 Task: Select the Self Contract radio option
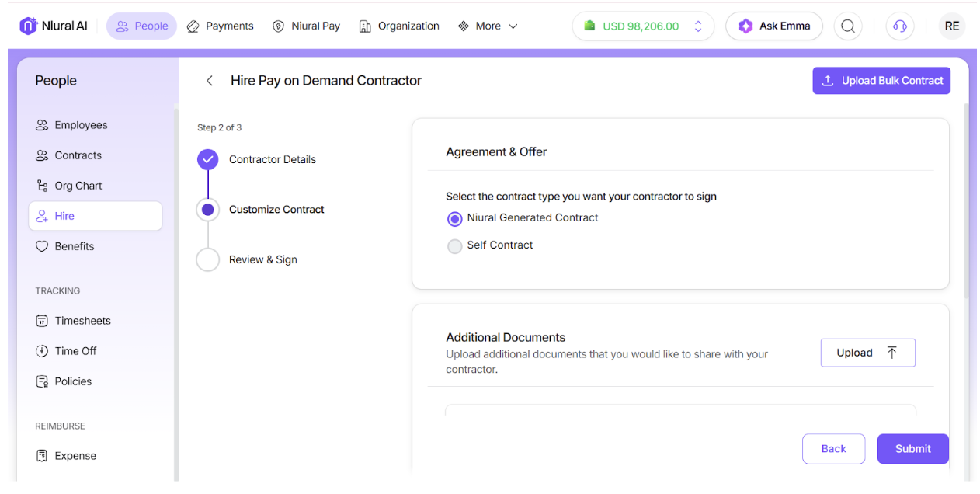click(455, 246)
